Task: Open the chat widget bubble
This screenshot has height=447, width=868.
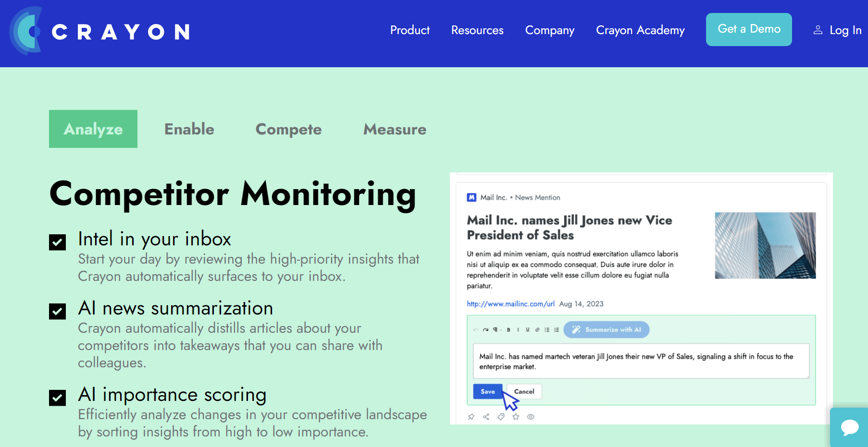Action: pos(849,427)
